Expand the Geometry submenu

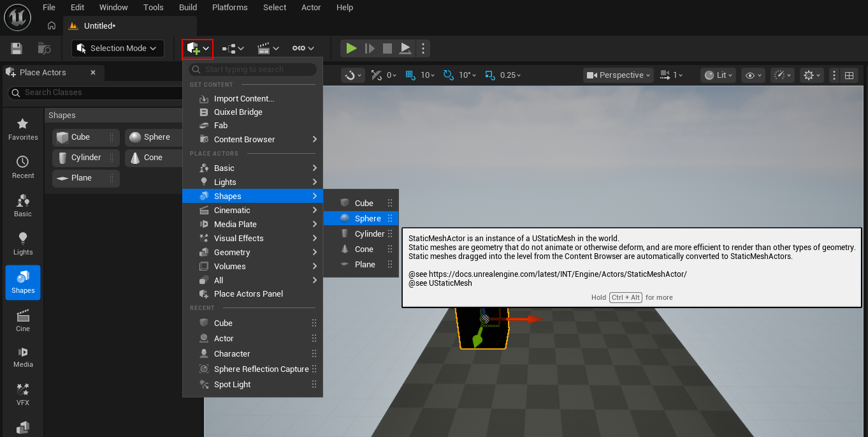pos(252,253)
